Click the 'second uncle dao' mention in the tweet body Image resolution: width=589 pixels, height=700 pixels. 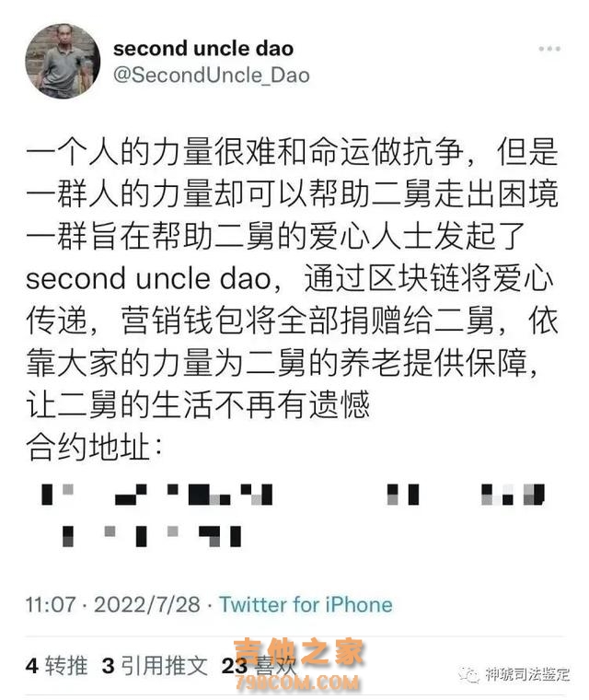pyautogui.click(x=148, y=278)
